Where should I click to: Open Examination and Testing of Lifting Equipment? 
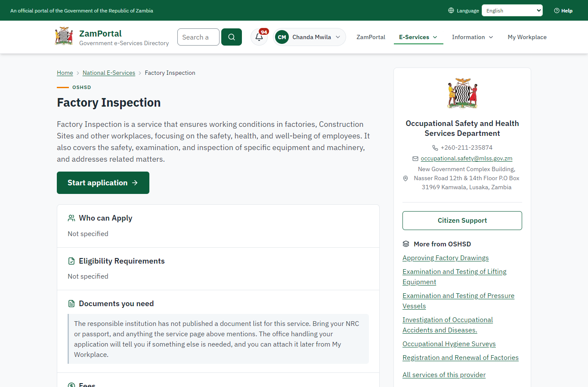tap(455, 277)
